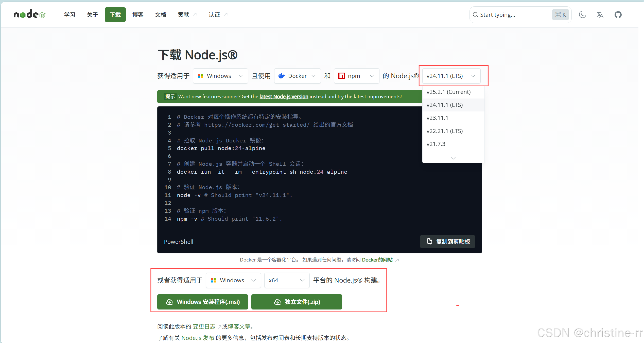Click download icon on standalone .zip button

click(278, 302)
